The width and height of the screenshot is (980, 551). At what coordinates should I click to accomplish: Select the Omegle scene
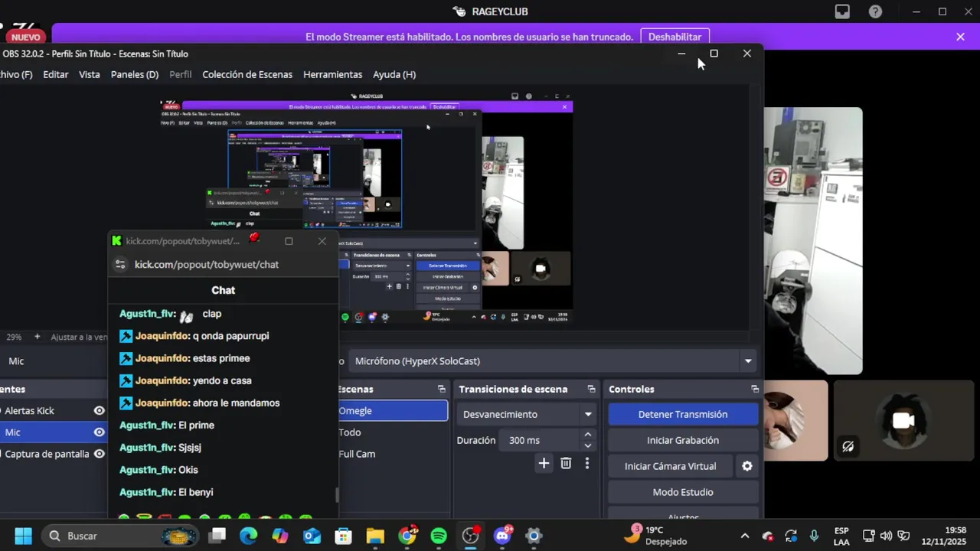pos(393,411)
